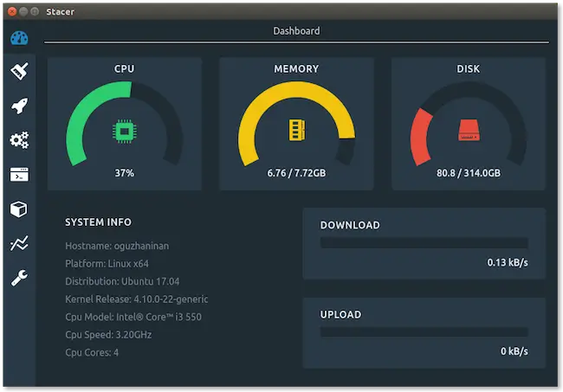The image size is (563, 392).
Task: Click the 0 kB/s upload rate
Action: point(514,351)
